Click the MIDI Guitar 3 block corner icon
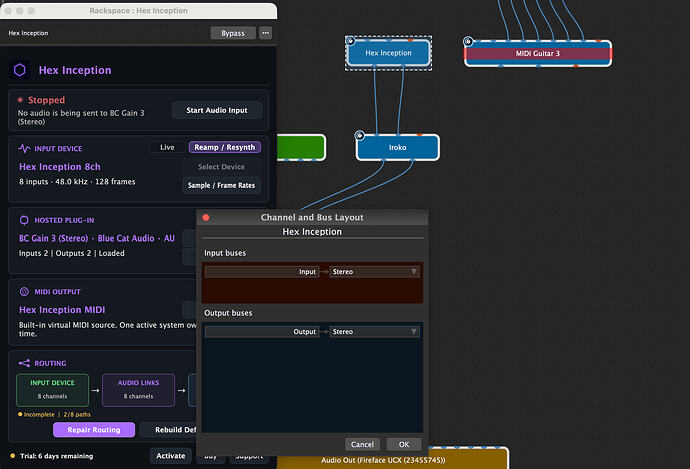The image size is (690, 469). pos(468,42)
